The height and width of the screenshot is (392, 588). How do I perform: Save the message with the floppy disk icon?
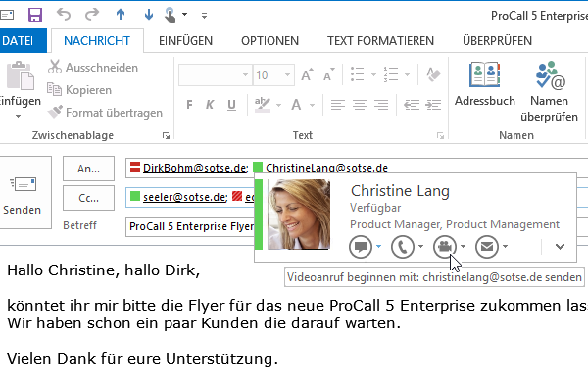(35, 15)
